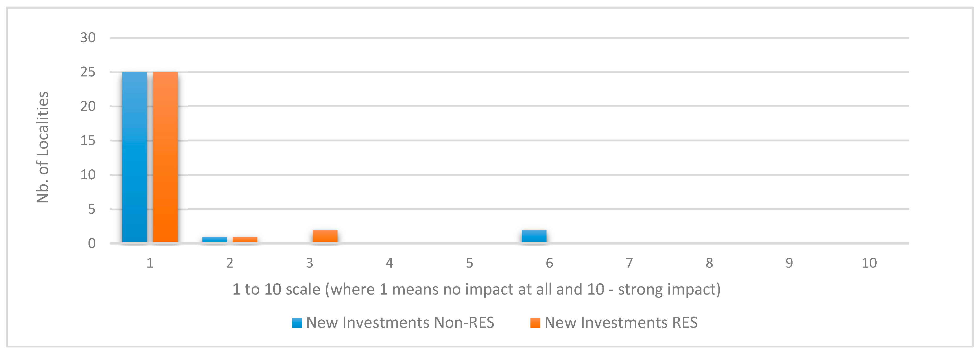
Task: Select the "1 to 10 scale" horizontal axis title
Action: coord(476,289)
